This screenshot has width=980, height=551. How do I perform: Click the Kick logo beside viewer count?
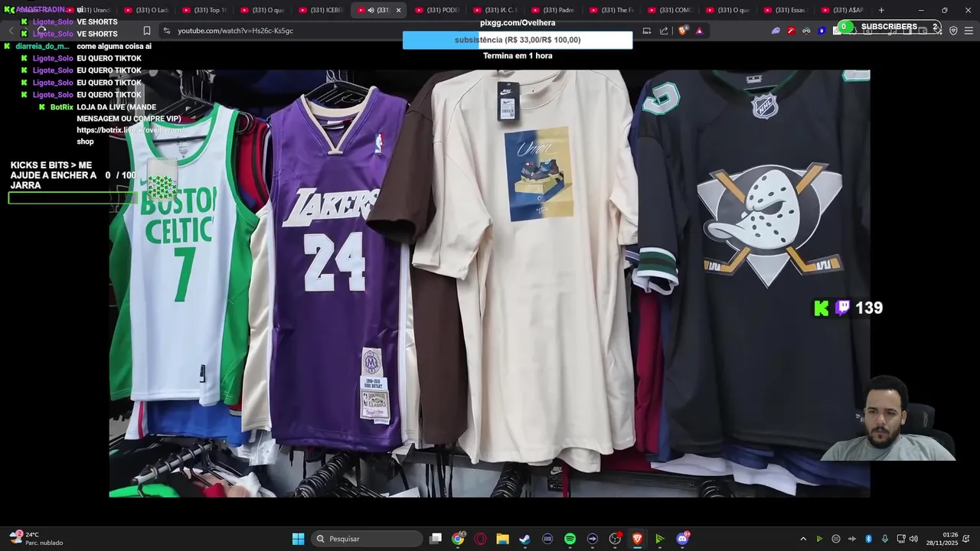coord(822,308)
